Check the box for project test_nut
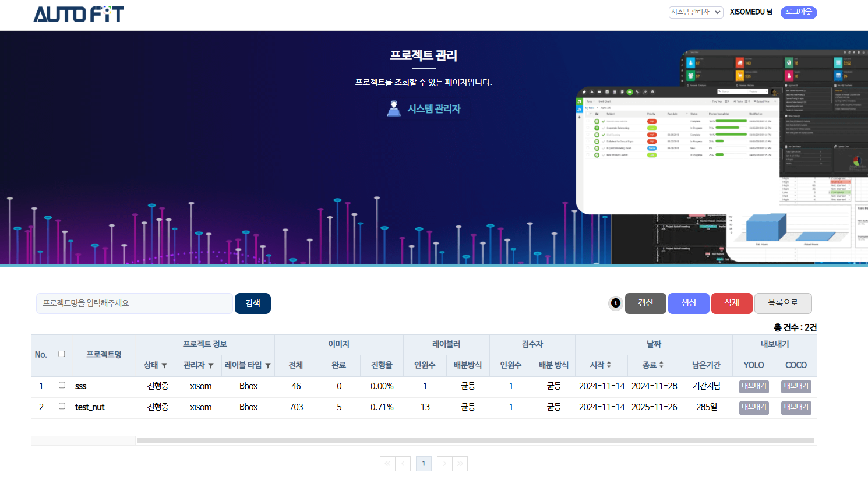This screenshot has width=868, height=501. 62,406
